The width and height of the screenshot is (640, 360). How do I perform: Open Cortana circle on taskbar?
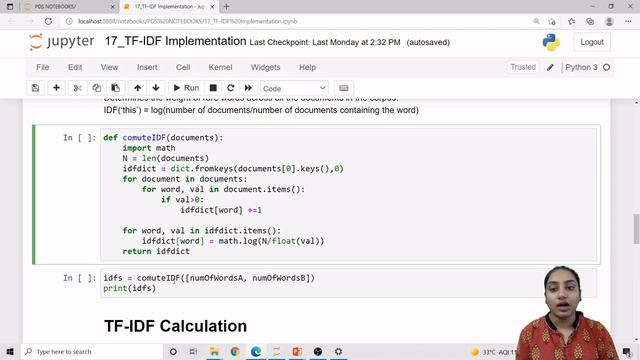pyautogui.click(x=173, y=351)
